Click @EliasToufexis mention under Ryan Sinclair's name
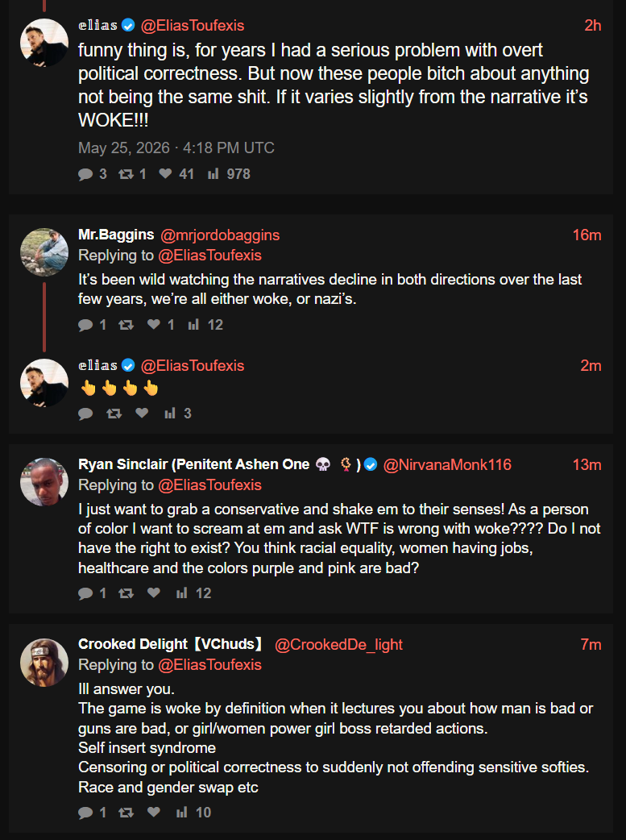The height and width of the screenshot is (840, 626). point(209,485)
